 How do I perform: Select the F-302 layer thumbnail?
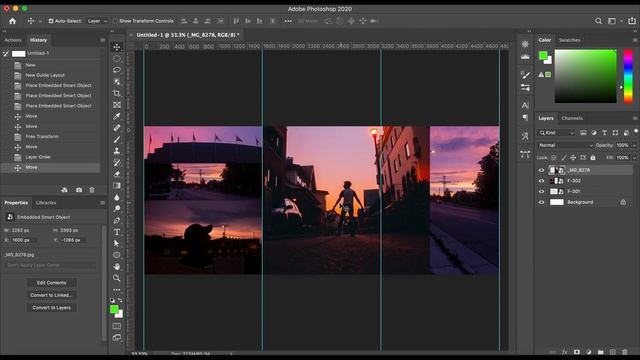click(557, 181)
